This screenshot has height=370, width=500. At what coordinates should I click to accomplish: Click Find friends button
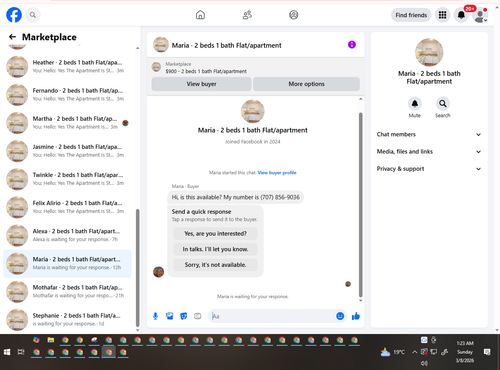[411, 15]
